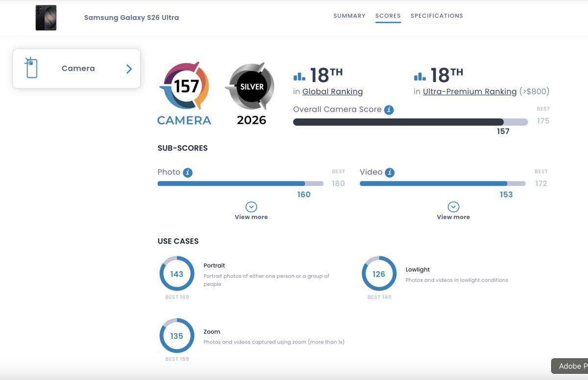Click the Overall Camera Score info icon
The width and height of the screenshot is (588, 380).
point(389,110)
